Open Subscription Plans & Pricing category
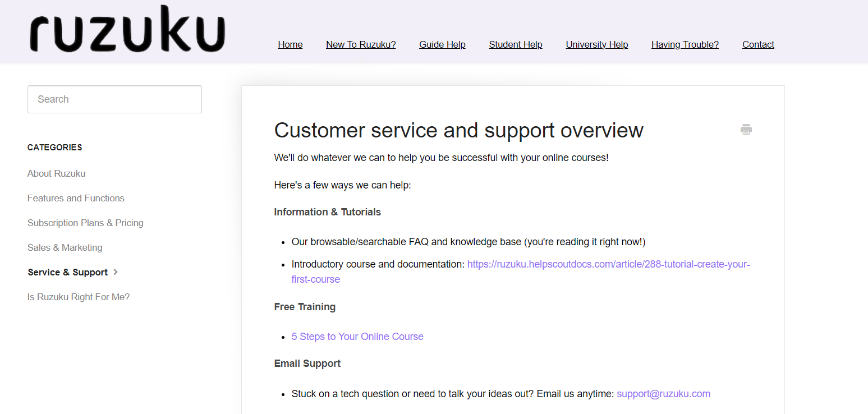This screenshot has width=868, height=414. tap(85, 223)
